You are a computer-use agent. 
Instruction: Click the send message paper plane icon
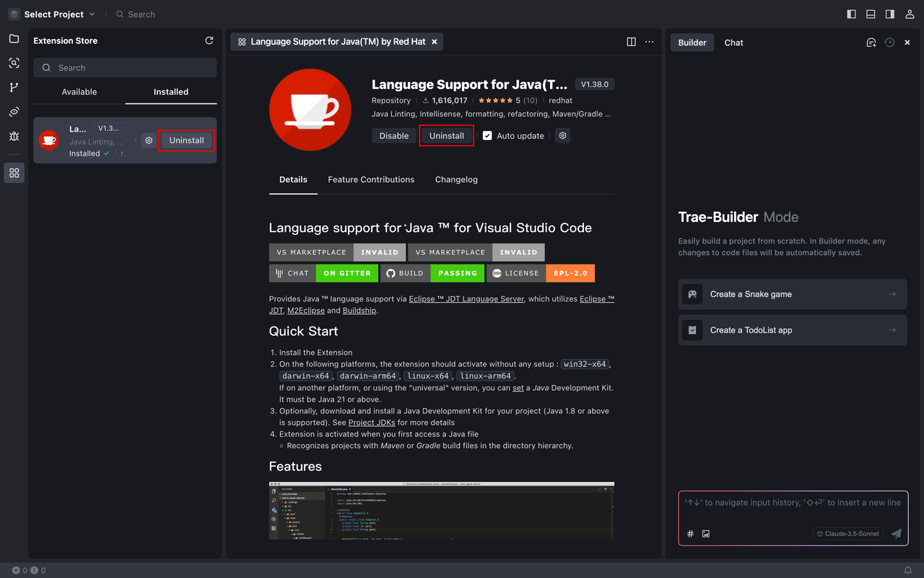897,534
